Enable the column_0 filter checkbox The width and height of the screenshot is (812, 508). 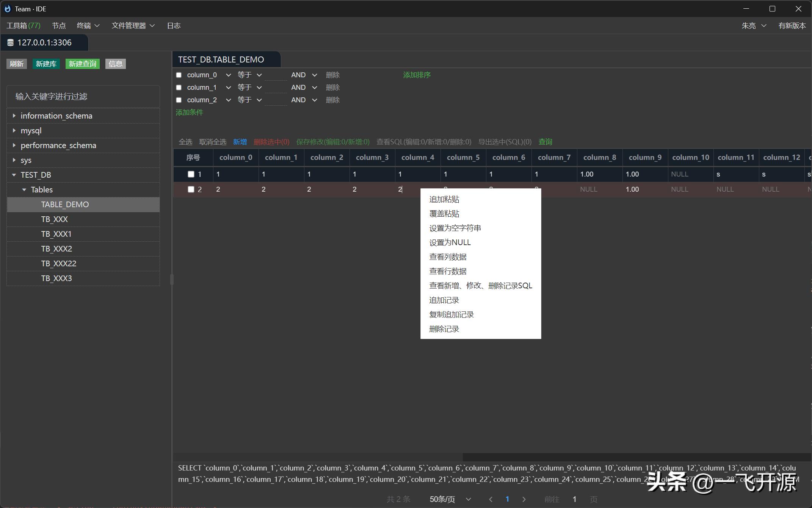point(179,75)
